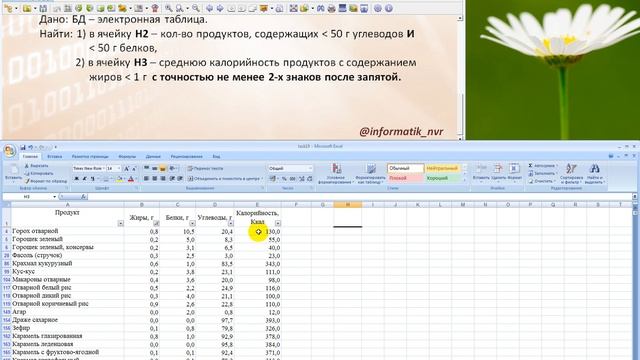The image size is (640, 360).
Task: Click the decrease decimal places icon
Action: (310, 179)
